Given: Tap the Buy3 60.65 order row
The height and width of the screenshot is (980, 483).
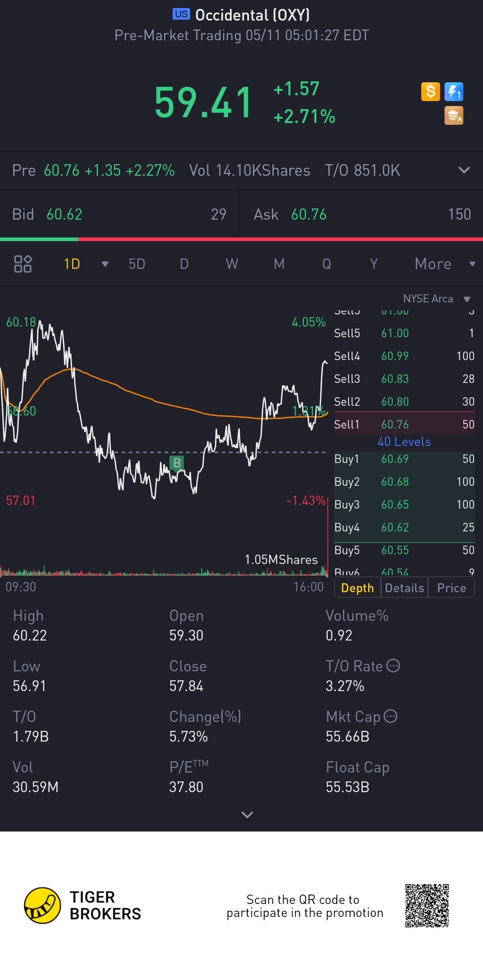Looking at the screenshot, I should tap(404, 504).
